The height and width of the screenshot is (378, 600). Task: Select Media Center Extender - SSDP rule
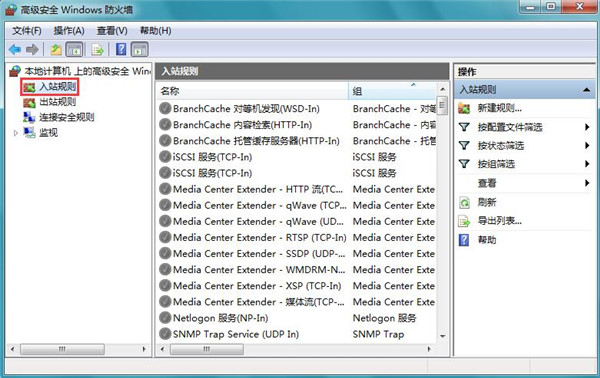click(259, 253)
